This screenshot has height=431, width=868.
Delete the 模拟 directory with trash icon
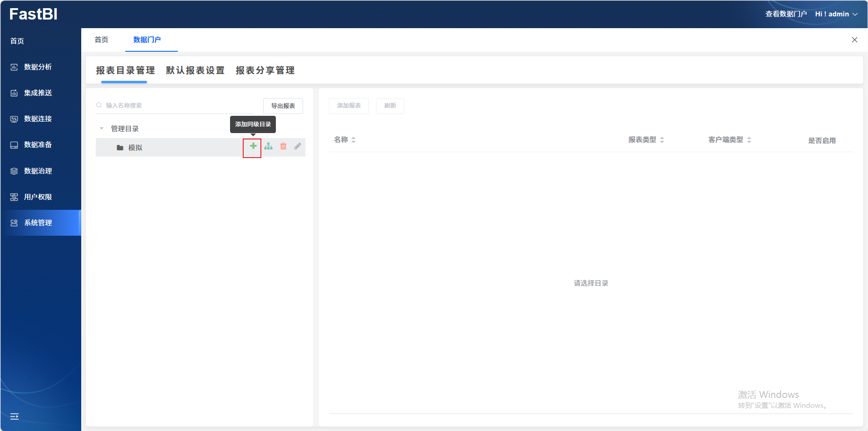point(283,146)
